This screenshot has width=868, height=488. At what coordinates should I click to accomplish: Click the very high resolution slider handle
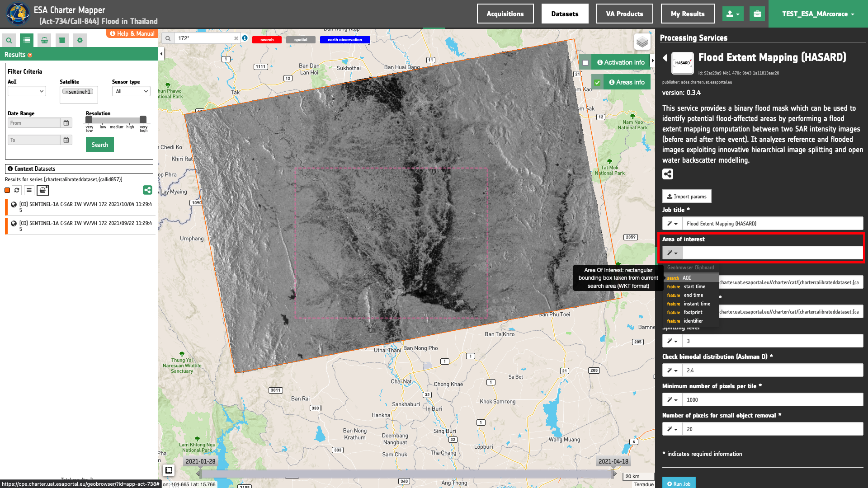coord(143,120)
